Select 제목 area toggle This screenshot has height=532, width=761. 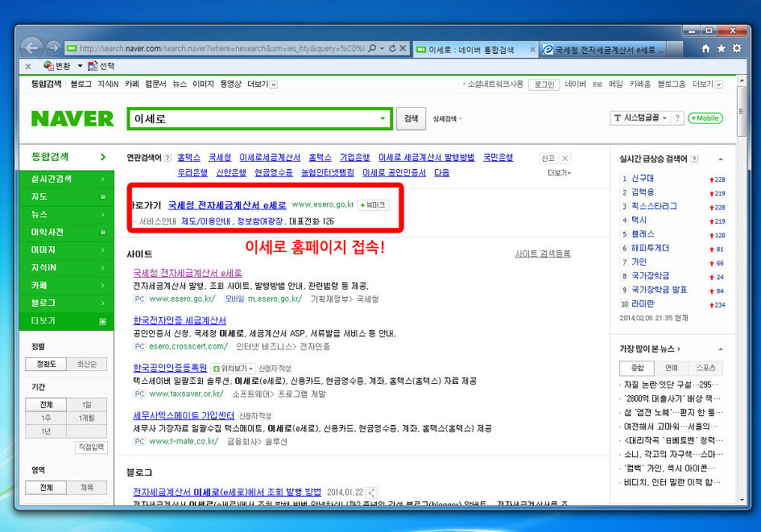pyautogui.click(x=87, y=488)
